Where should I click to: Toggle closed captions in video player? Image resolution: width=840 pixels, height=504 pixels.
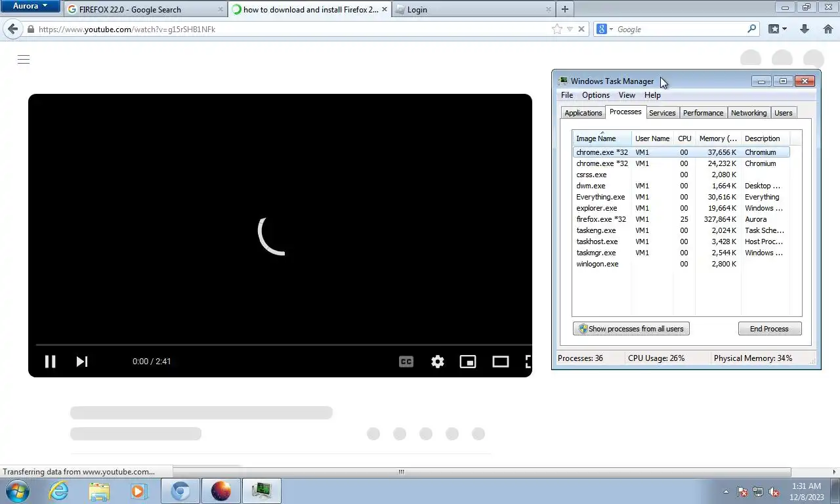[x=406, y=362]
